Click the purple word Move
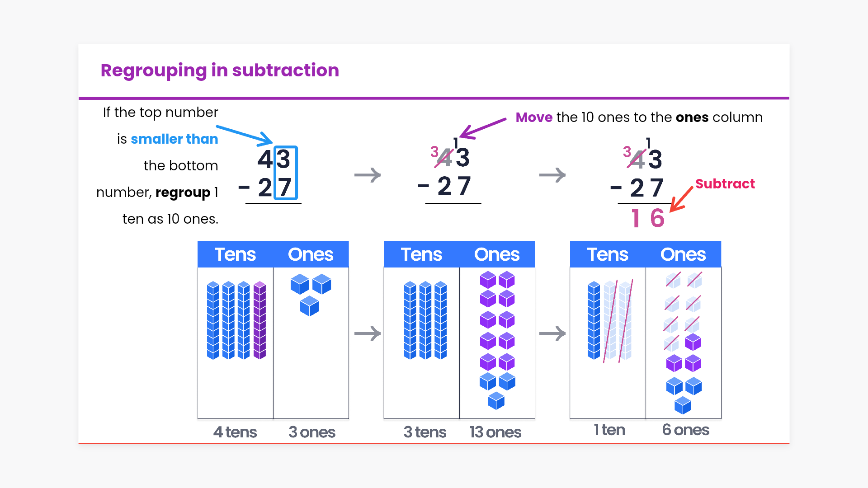Viewport: 868px width, 488px height. coord(534,117)
